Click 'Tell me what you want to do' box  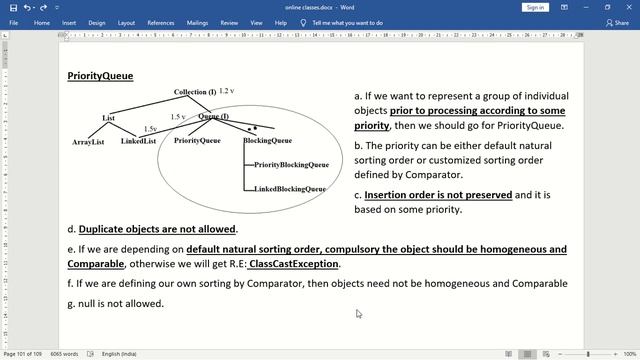tap(347, 23)
